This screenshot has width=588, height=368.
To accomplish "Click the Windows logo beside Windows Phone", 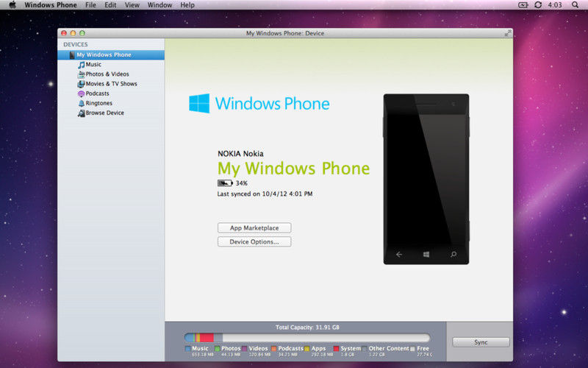I will click(199, 103).
